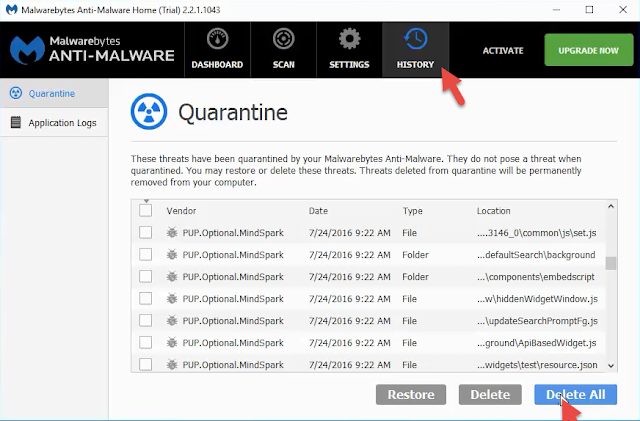Viewport: 640px width, 421px height.
Task: Click the Dashboard gauge icon
Action: coord(217,39)
